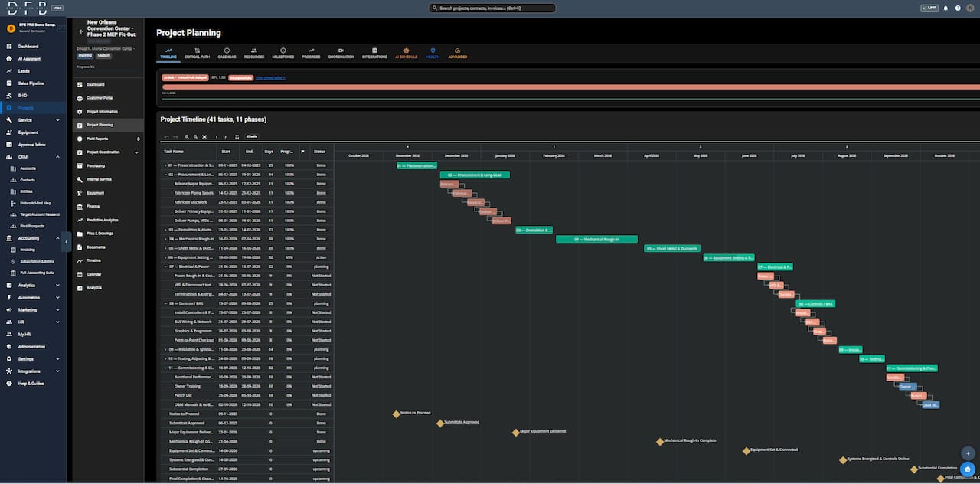Open the help question-mark icon

(958, 8)
